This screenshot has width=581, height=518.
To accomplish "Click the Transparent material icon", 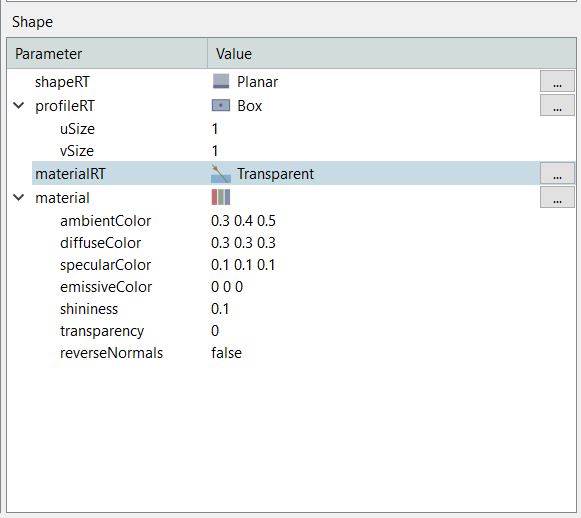I will [x=221, y=173].
